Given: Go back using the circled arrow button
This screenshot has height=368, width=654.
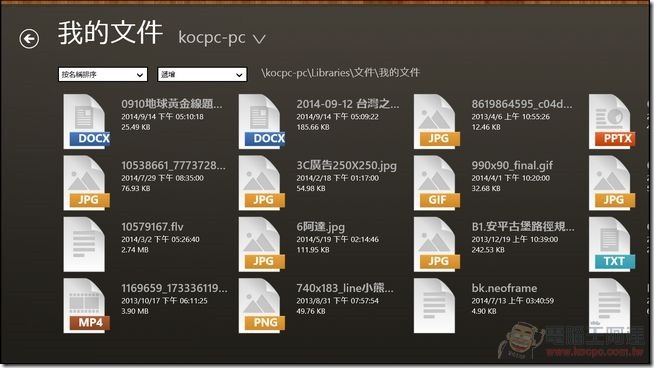Looking at the screenshot, I should (x=29, y=39).
